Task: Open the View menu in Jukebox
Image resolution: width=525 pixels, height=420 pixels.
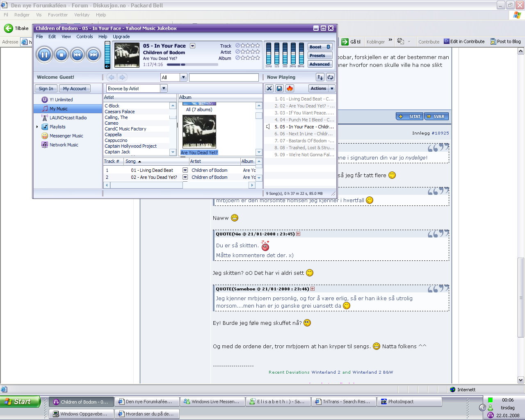Action: coord(66,37)
